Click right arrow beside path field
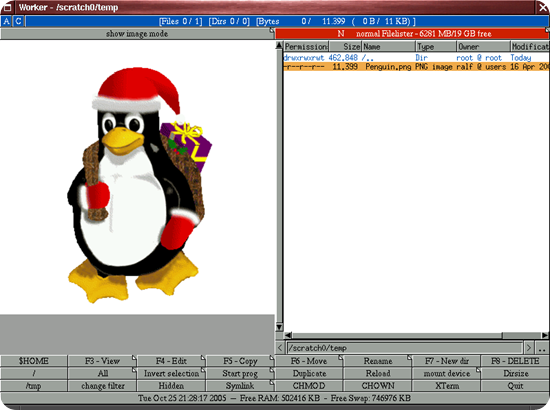550x410 pixels. tap(529, 348)
